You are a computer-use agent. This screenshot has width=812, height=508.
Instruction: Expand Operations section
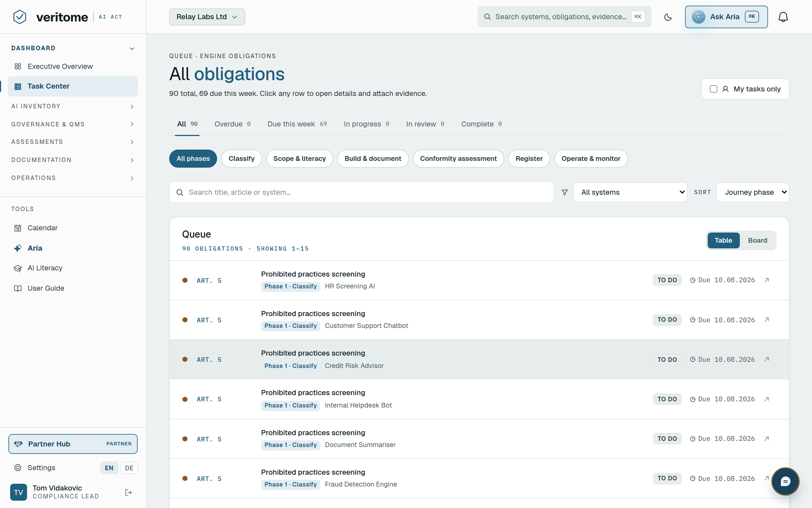pyautogui.click(x=73, y=178)
